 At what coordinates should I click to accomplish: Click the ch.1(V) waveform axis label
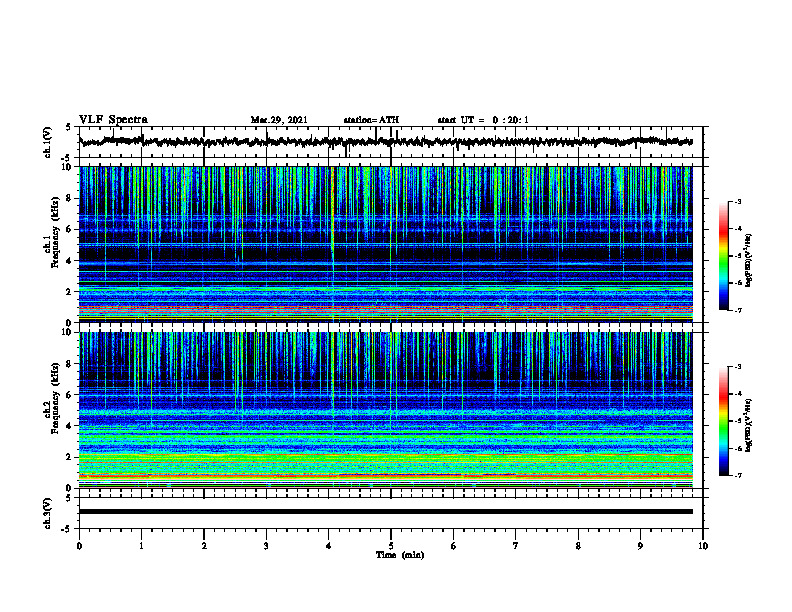[48, 142]
